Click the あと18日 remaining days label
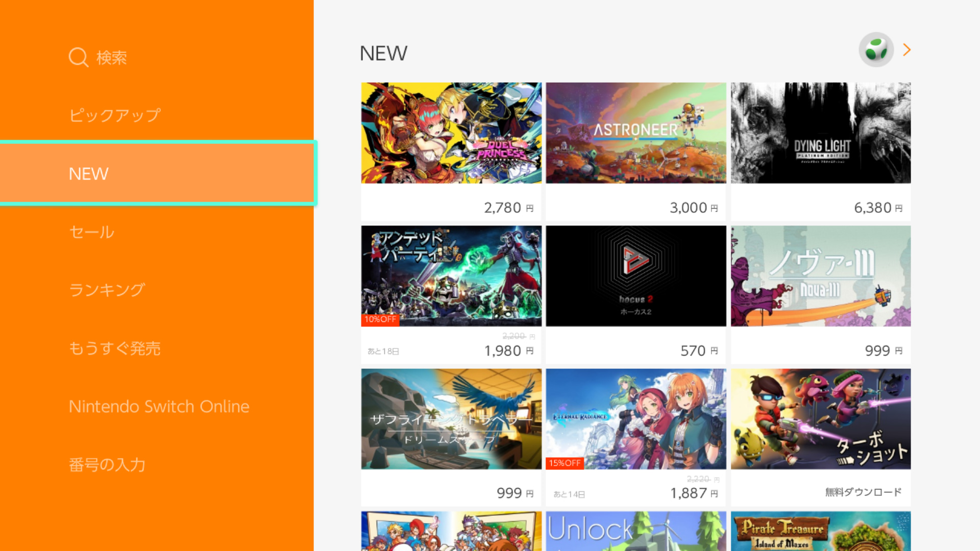This screenshot has height=551, width=980. click(x=383, y=352)
